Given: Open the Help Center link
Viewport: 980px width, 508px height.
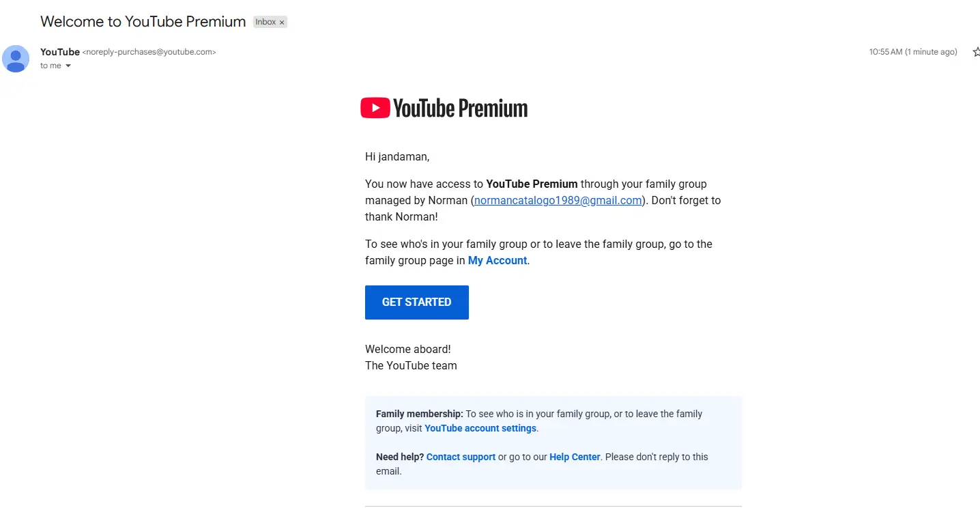Looking at the screenshot, I should pyautogui.click(x=575, y=457).
